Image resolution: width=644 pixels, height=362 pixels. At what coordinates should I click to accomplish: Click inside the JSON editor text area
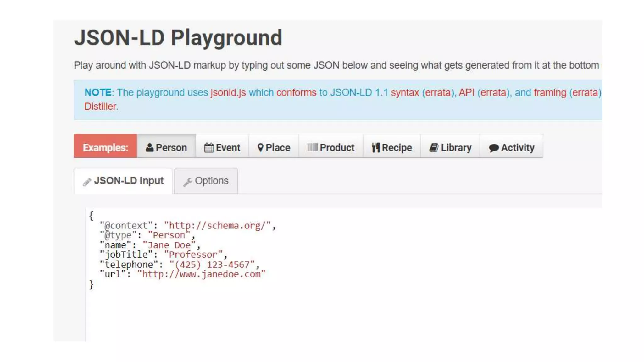(x=314, y=308)
